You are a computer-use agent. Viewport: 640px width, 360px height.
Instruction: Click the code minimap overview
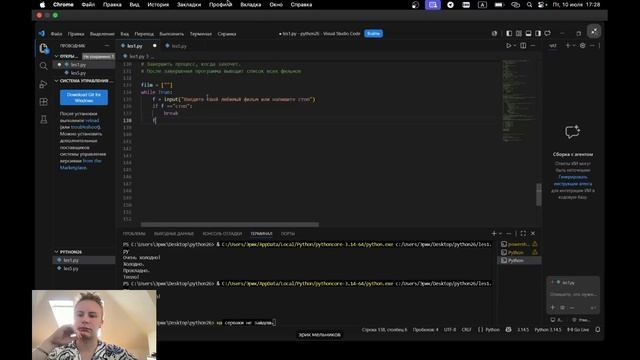518,100
